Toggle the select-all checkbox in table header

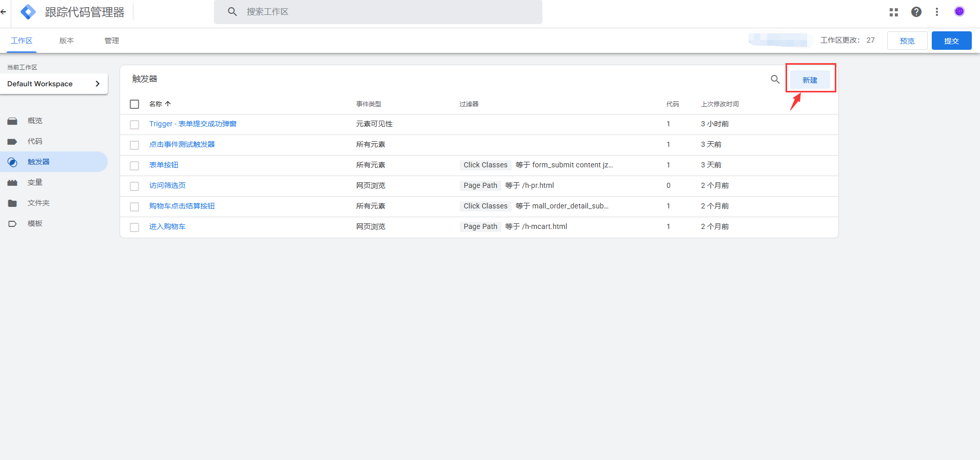click(134, 104)
